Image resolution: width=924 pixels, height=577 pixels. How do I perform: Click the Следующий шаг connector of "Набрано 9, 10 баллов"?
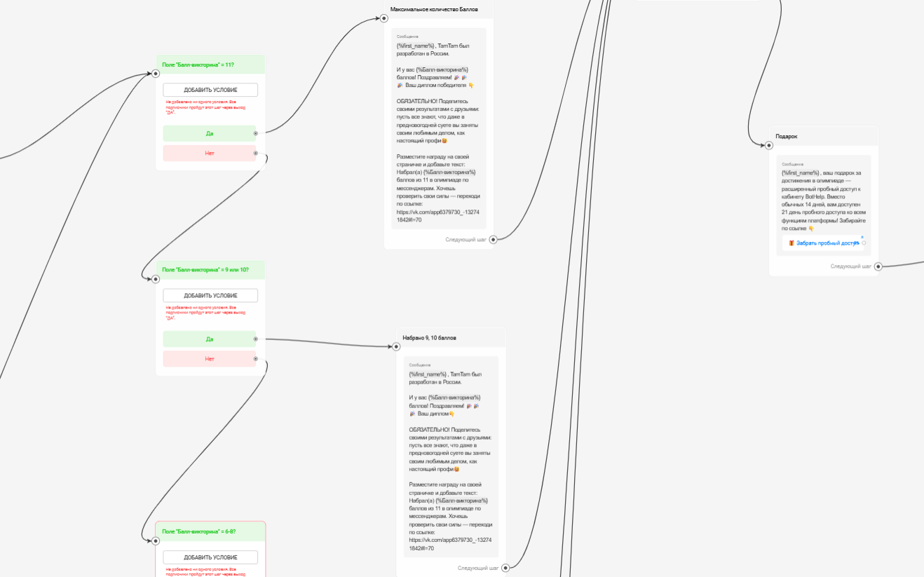click(505, 568)
